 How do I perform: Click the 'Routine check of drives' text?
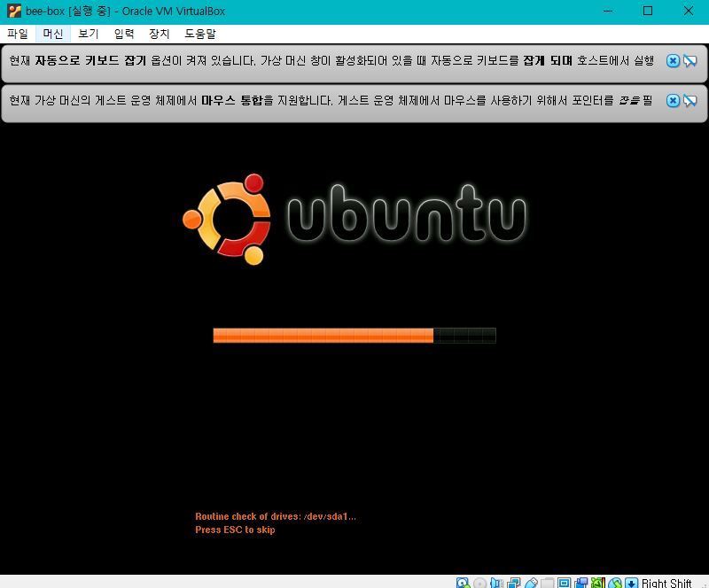(x=276, y=516)
